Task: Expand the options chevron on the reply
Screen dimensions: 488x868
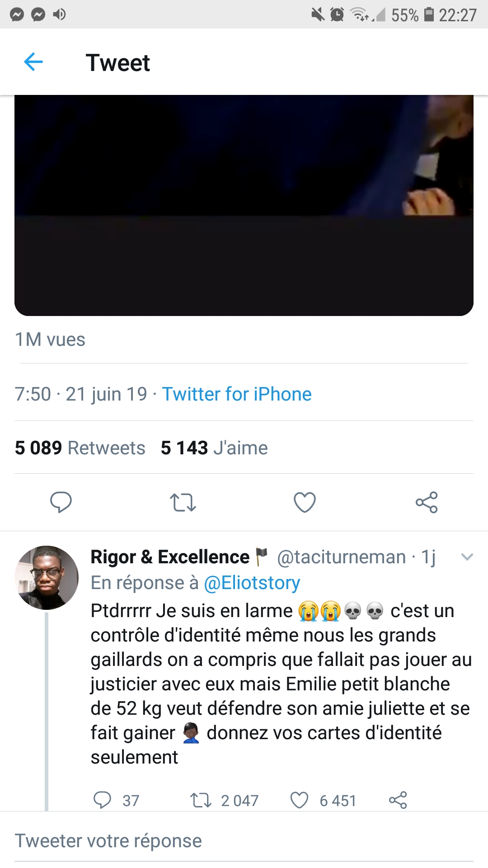Action: click(x=467, y=557)
